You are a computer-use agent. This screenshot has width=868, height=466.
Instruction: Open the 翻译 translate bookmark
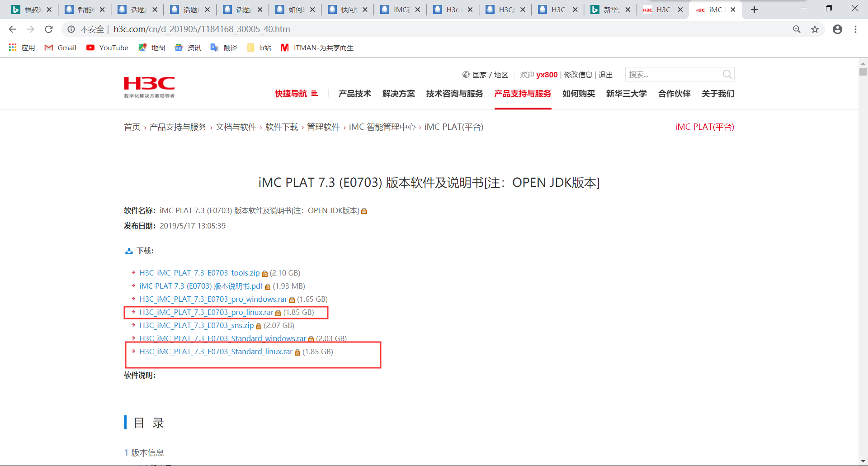[x=224, y=48]
